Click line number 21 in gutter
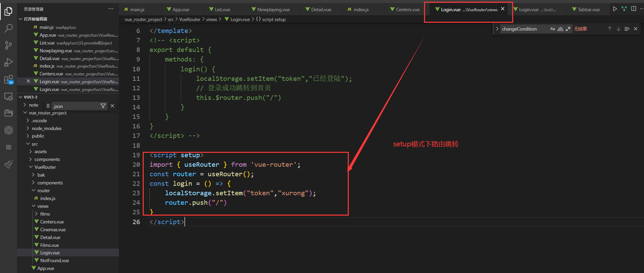Viewport: 644px width, 273px height. [x=136, y=174]
